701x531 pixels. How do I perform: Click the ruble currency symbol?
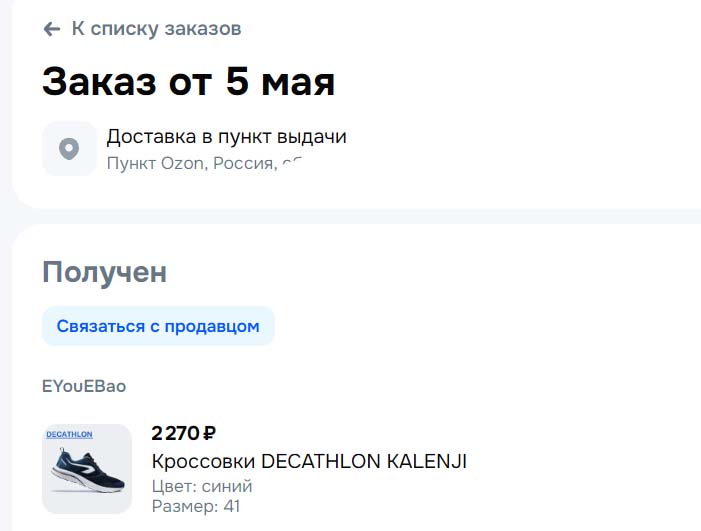tap(209, 433)
